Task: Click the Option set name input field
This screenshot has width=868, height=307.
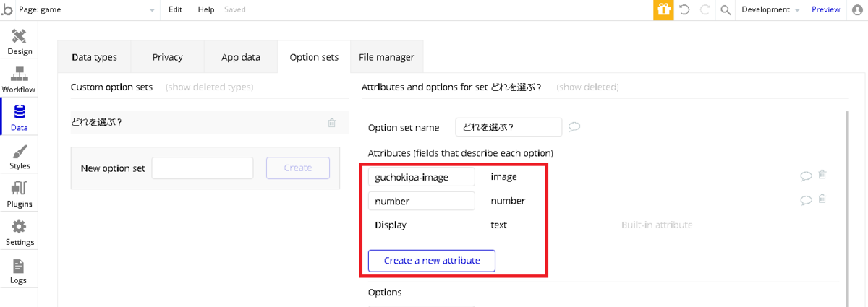Action: pyautogui.click(x=509, y=127)
